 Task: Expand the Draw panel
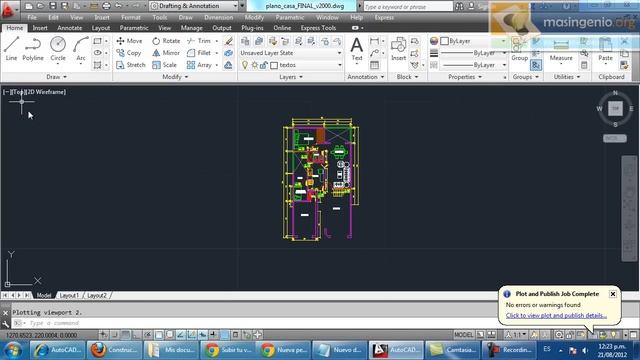click(x=56, y=77)
